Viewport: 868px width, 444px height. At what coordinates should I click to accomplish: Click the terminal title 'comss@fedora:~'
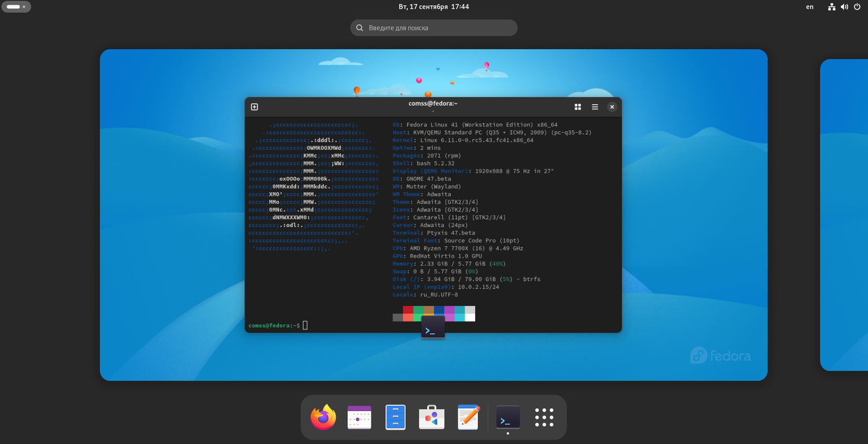pos(433,103)
